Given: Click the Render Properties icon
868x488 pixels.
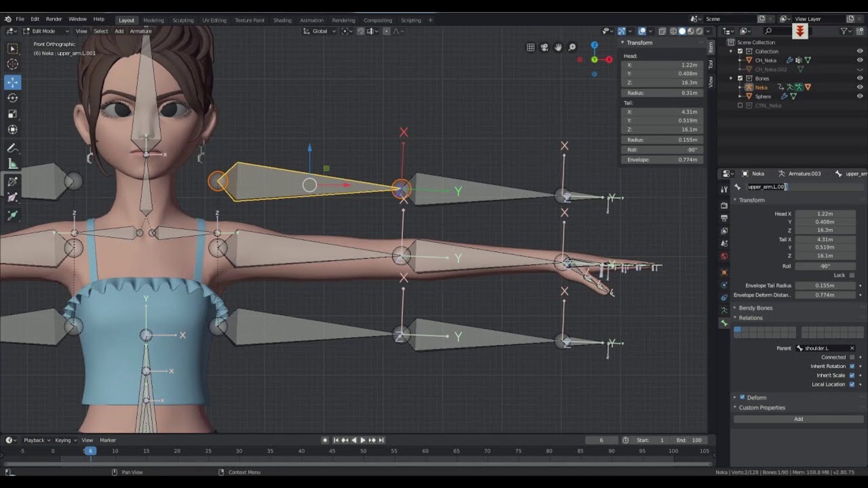Looking at the screenshot, I should pyautogui.click(x=726, y=205).
